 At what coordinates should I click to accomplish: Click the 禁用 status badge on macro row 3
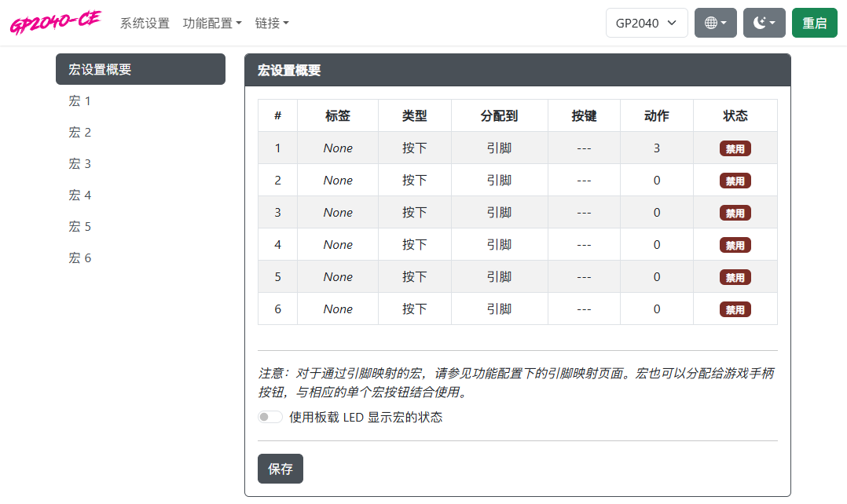735,212
